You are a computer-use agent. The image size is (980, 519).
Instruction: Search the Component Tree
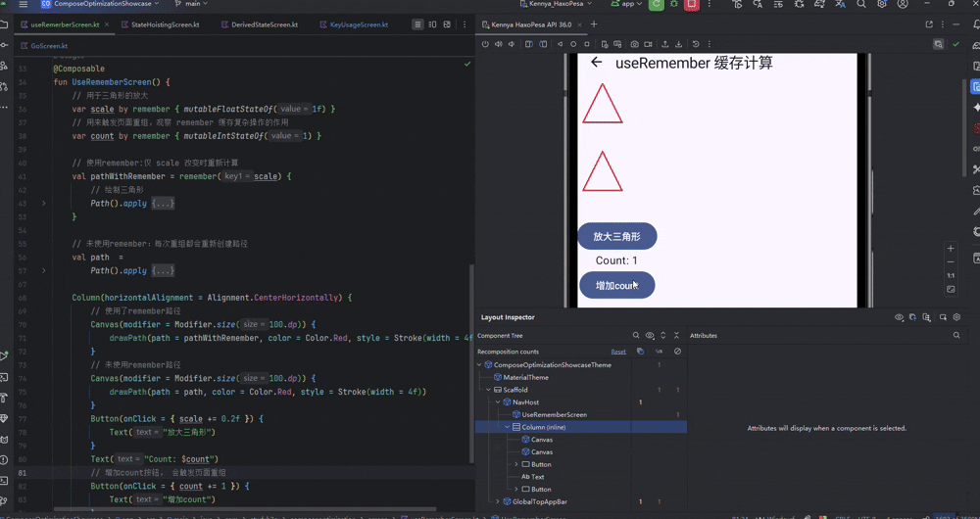coord(636,335)
